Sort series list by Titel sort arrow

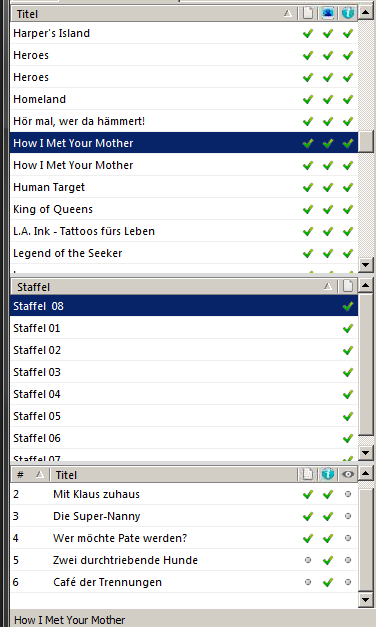coord(288,14)
